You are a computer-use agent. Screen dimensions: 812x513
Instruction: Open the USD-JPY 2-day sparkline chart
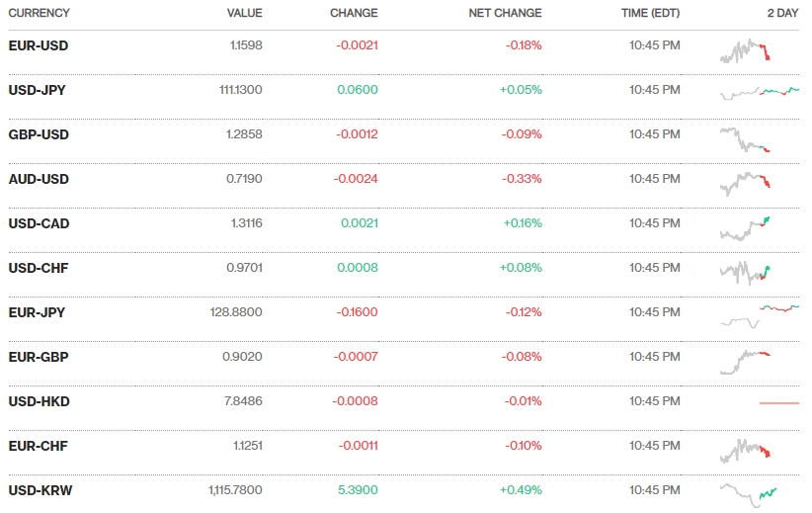pos(760,92)
